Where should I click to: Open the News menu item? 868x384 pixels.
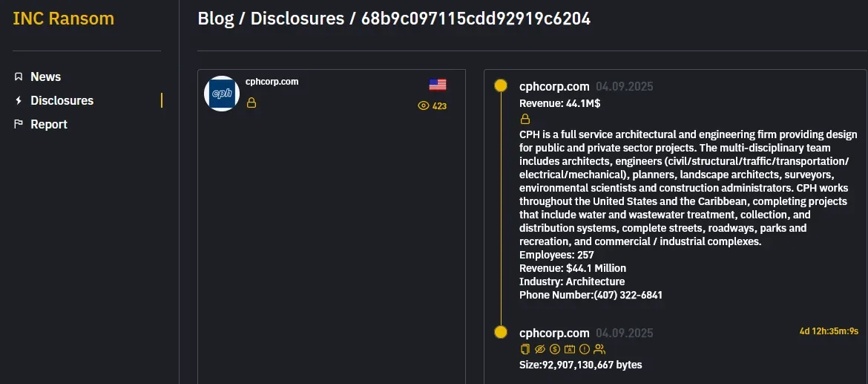click(45, 77)
